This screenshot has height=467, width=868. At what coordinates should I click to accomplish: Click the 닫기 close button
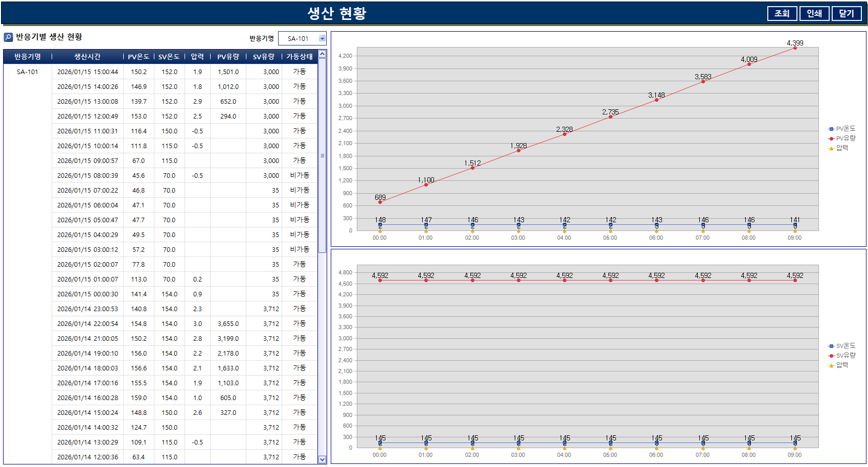pyautogui.click(x=846, y=14)
